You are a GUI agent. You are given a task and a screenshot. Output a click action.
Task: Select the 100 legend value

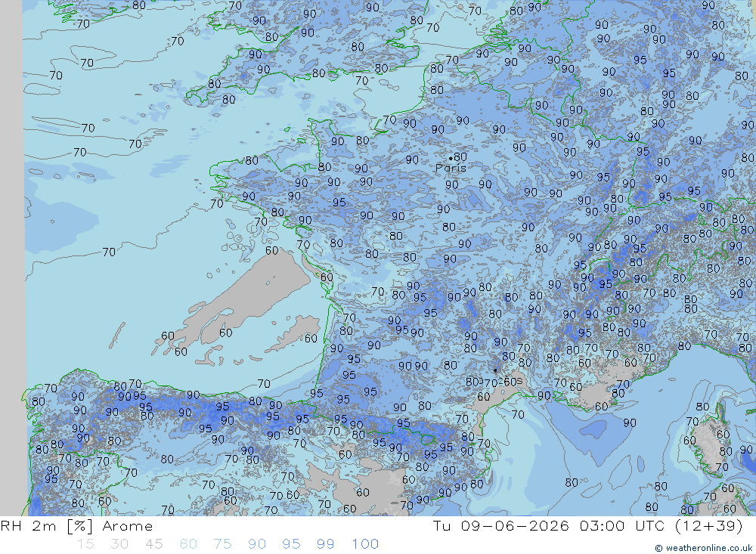tap(365, 544)
